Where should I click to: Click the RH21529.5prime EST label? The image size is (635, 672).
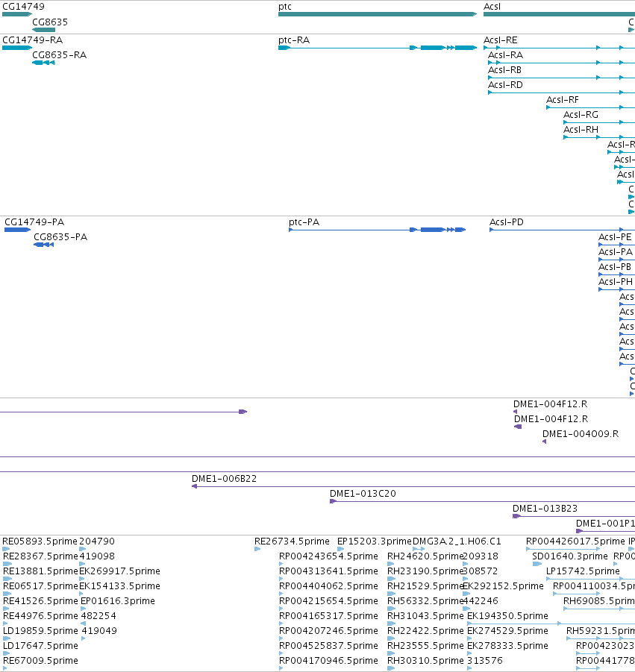coord(425,586)
